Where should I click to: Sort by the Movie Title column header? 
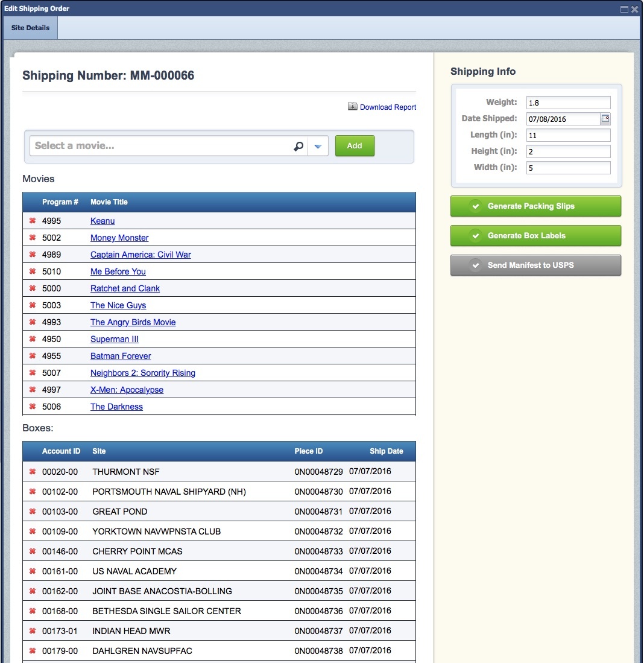tap(109, 202)
